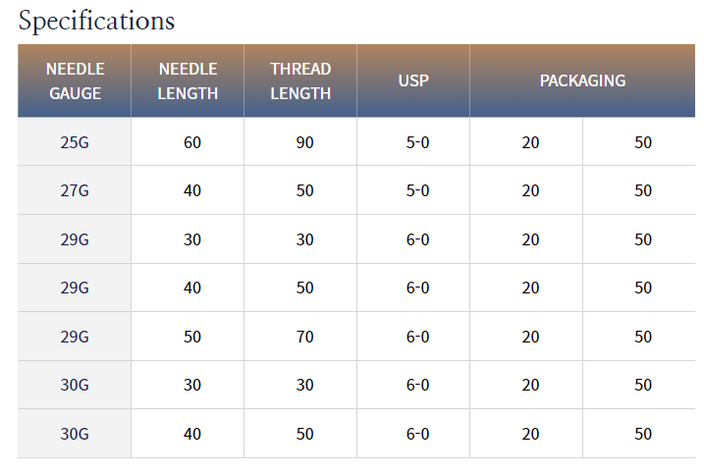Select the 27G needle gauge cell
The height and width of the screenshot is (473, 704).
75,190
